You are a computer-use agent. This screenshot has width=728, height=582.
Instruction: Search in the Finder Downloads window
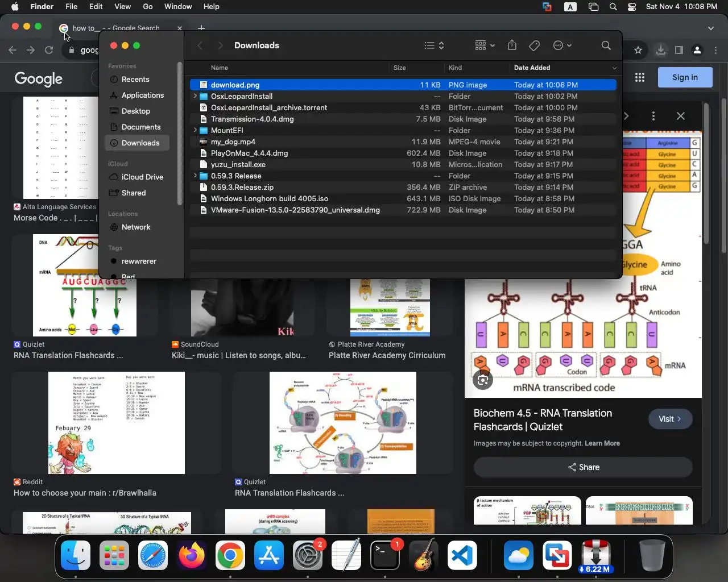606,45
